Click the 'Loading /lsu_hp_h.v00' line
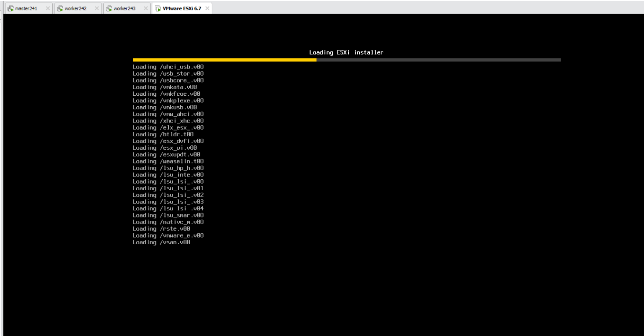Screen dimensions: 644x336 tap(168, 168)
